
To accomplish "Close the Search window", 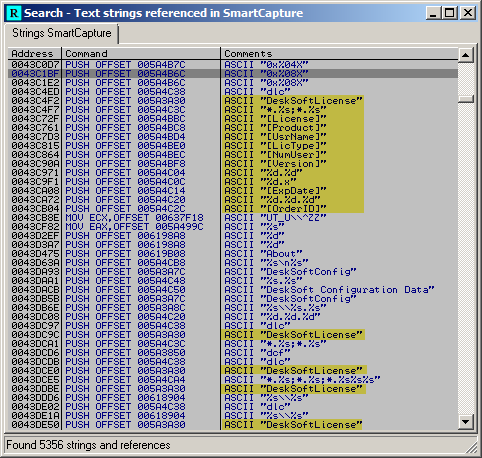I will coord(468,13).
